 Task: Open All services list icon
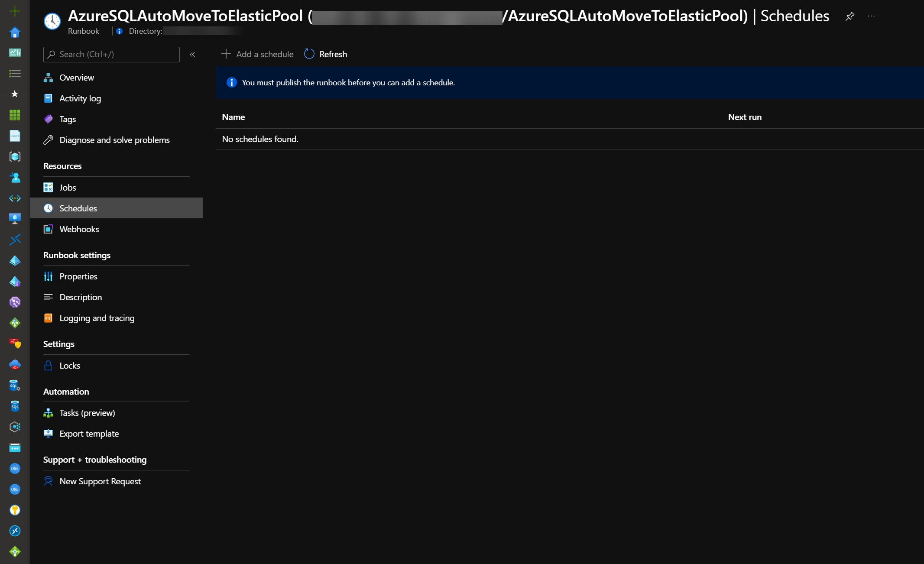click(x=15, y=74)
